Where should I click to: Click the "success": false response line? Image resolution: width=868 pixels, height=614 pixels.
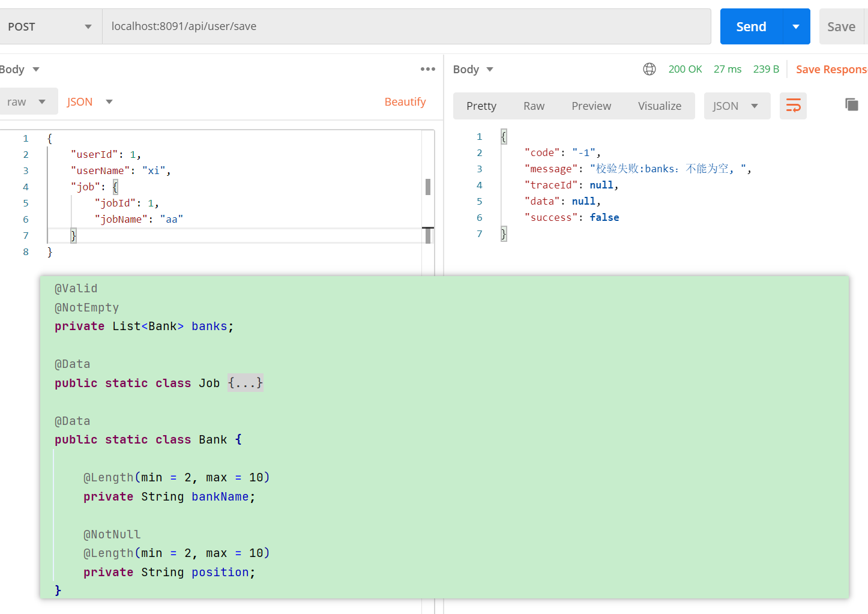pos(571,217)
